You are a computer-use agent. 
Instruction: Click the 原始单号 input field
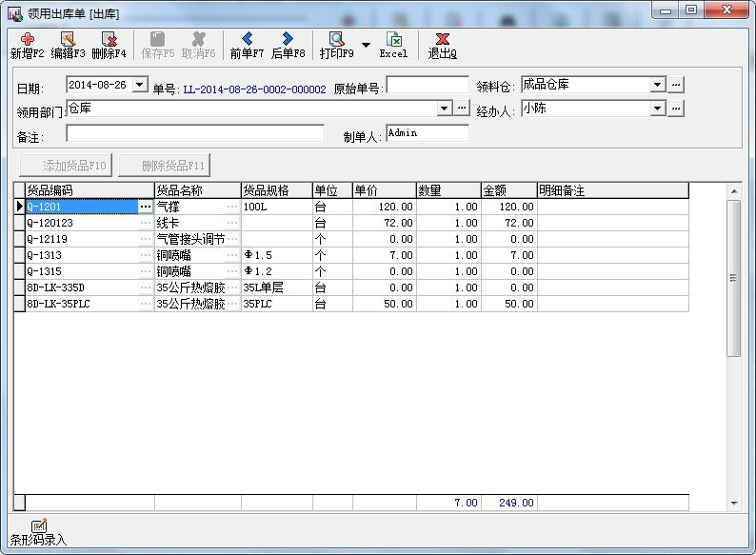[428, 85]
